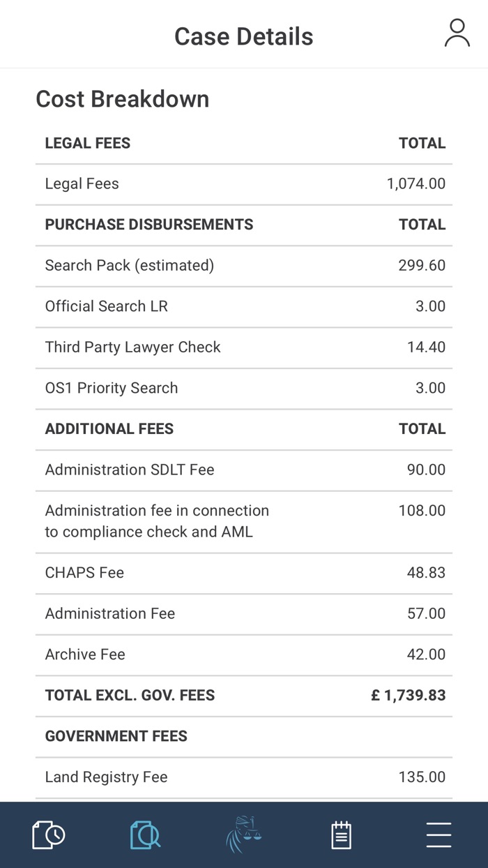Select the Land Registry Fee row
The image size is (488, 868).
tap(244, 777)
